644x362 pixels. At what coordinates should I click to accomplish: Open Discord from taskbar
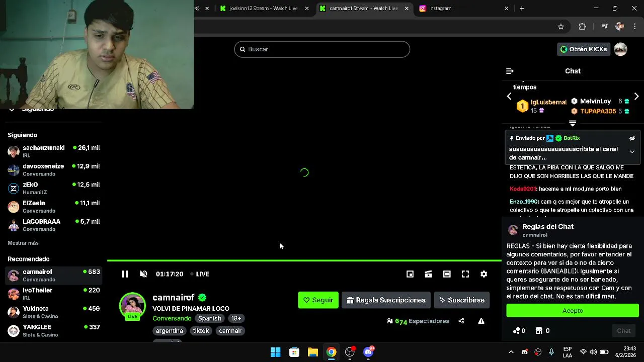pos(369,352)
